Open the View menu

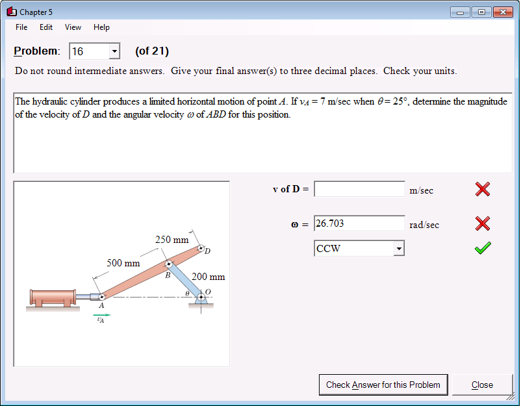point(72,27)
